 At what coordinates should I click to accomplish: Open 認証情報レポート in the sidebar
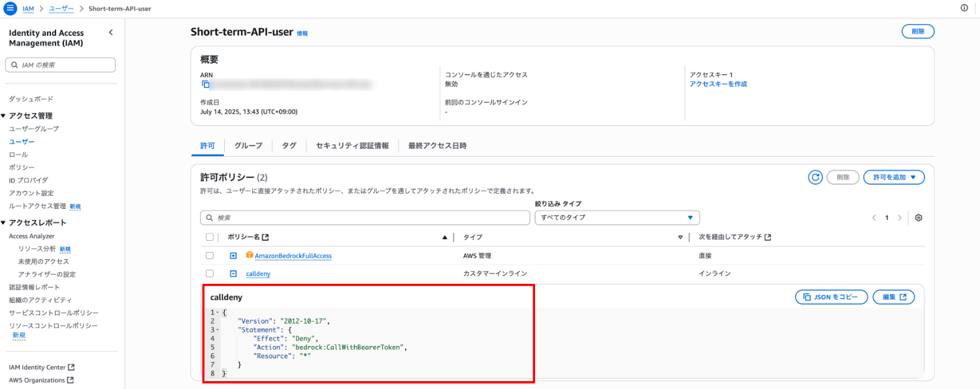point(34,287)
